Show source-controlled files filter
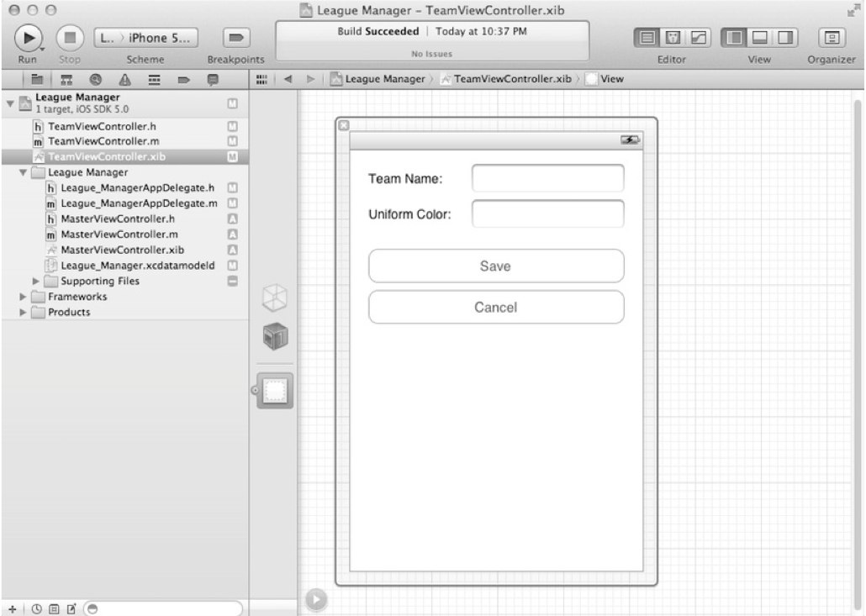The width and height of the screenshot is (866, 616). [x=54, y=608]
